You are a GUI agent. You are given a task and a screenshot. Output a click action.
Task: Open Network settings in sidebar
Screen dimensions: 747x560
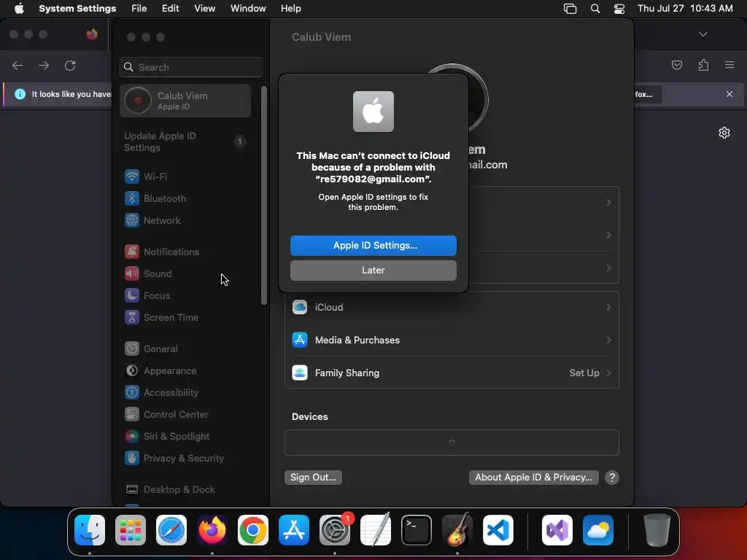[x=162, y=220]
